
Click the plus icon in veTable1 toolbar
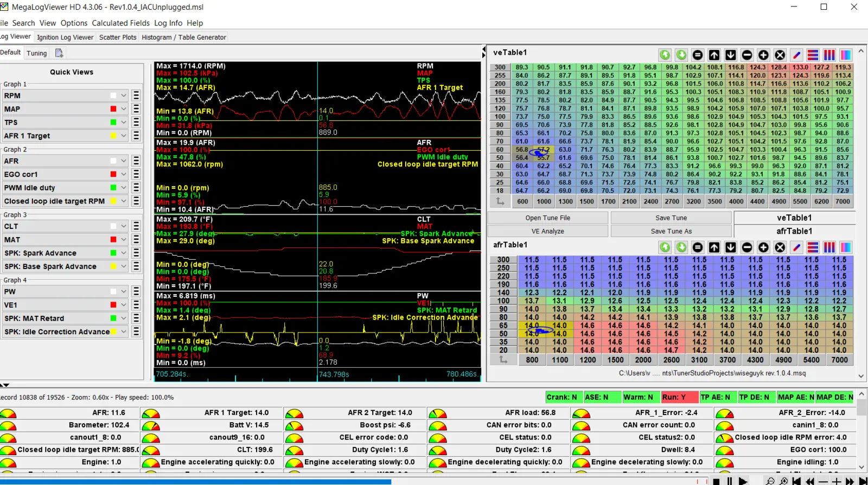763,55
